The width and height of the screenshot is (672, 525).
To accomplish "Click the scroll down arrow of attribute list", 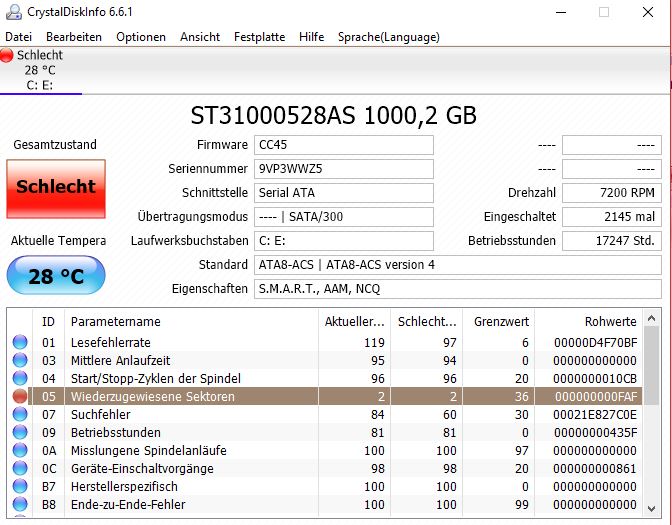I will coord(651,509).
